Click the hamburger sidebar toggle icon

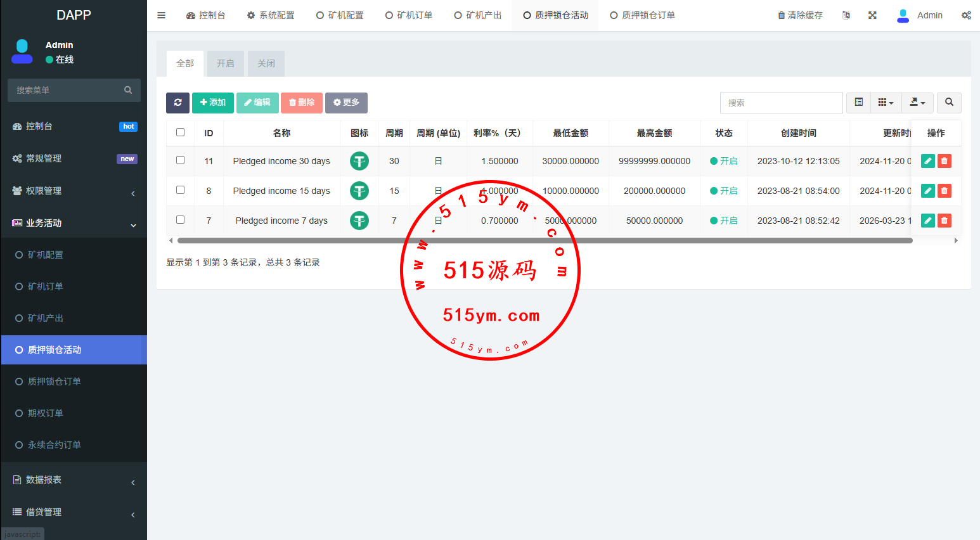coord(162,15)
